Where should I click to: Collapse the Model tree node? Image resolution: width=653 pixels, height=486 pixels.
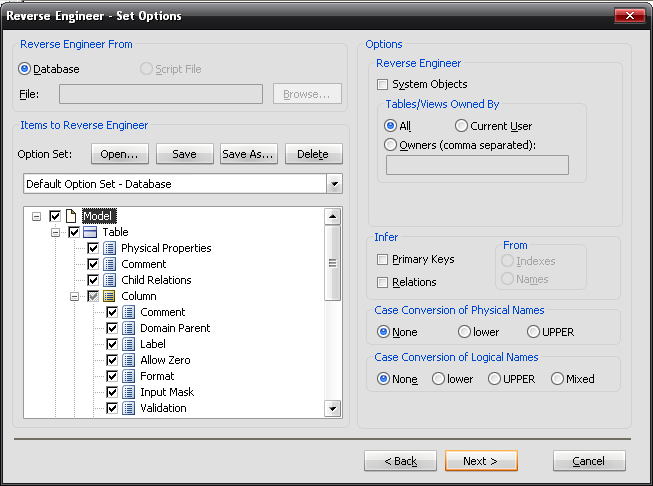pos(37,217)
